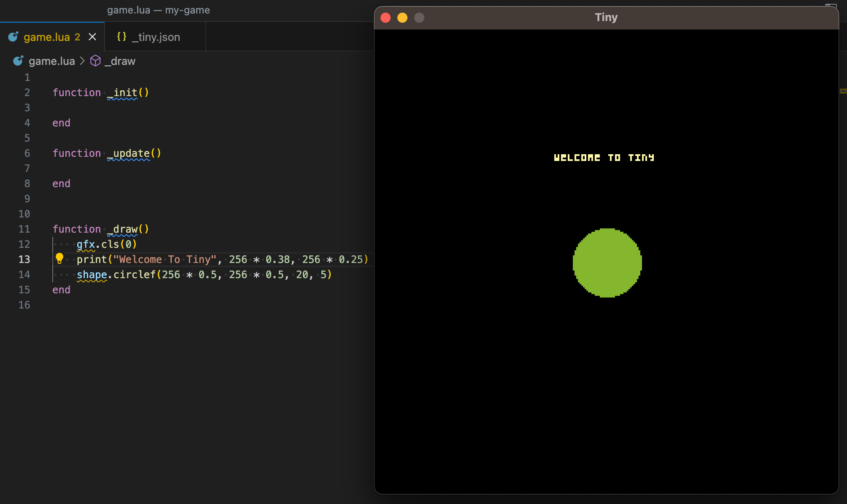Click the yellow problems count badge on game.lua tab
Viewport: 847px width, 504px height.
(x=78, y=37)
